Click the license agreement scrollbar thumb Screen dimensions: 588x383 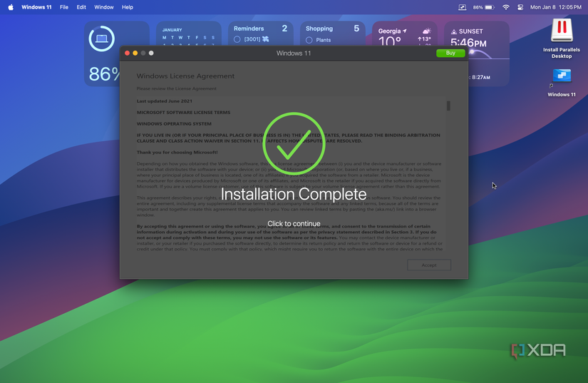click(448, 106)
